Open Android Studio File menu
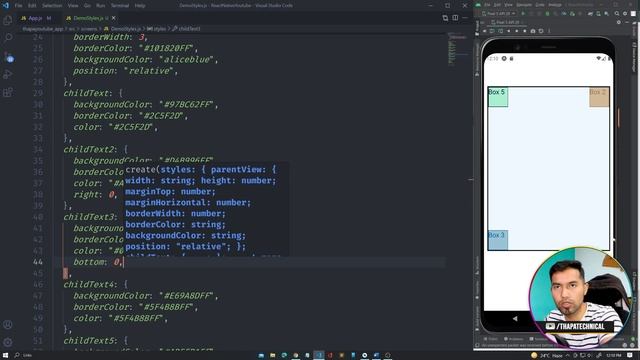The width and height of the screenshot is (640, 360). (x=487, y=5)
